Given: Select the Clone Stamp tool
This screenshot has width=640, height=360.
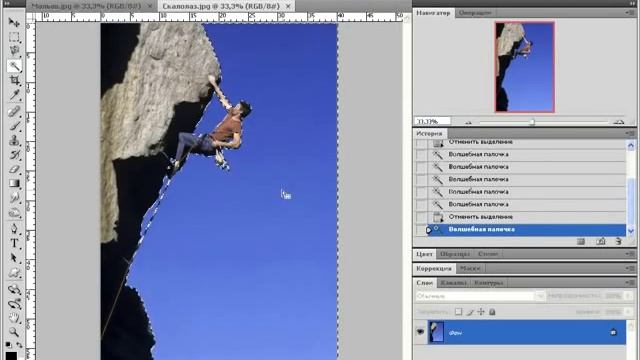Looking at the screenshot, I should (x=14, y=140).
